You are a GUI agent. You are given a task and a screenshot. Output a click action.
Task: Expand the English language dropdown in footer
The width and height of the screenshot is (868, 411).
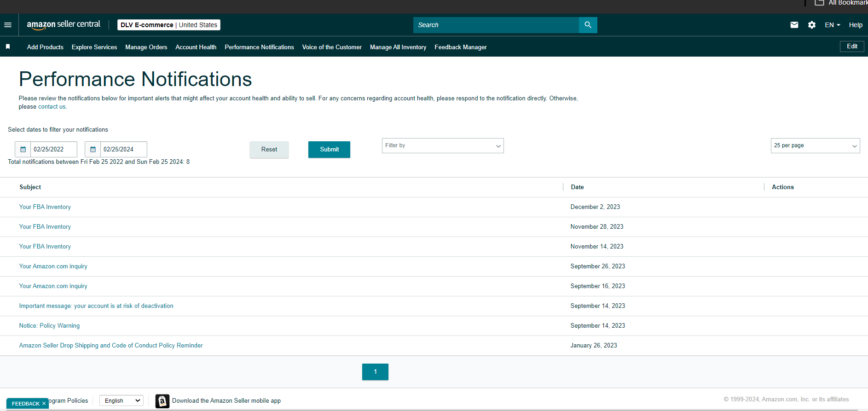pyautogui.click(x=122, y=400)
